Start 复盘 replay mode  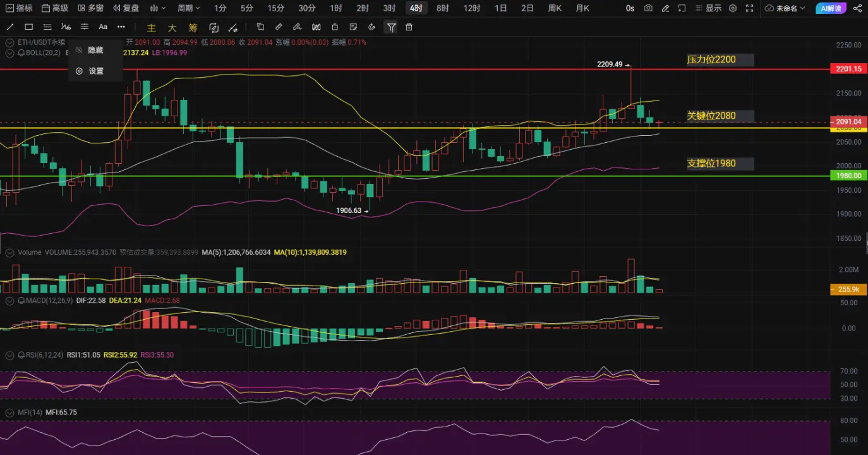pos(125,8)
